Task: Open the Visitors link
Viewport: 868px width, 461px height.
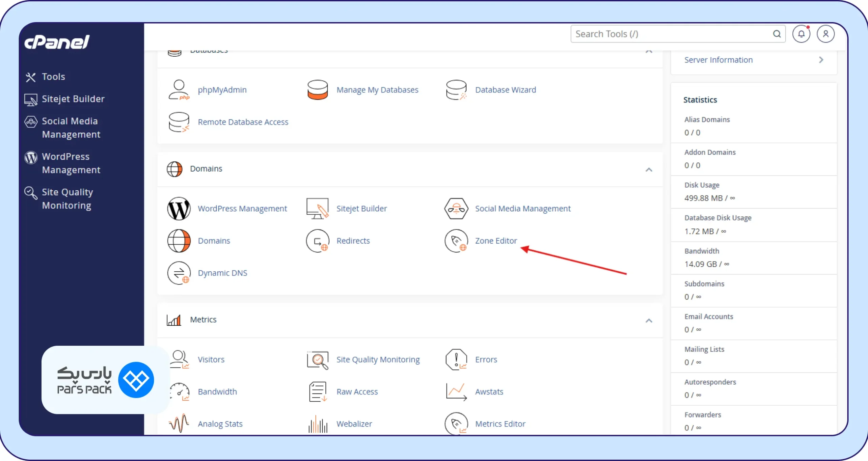Action: [211, 360]
